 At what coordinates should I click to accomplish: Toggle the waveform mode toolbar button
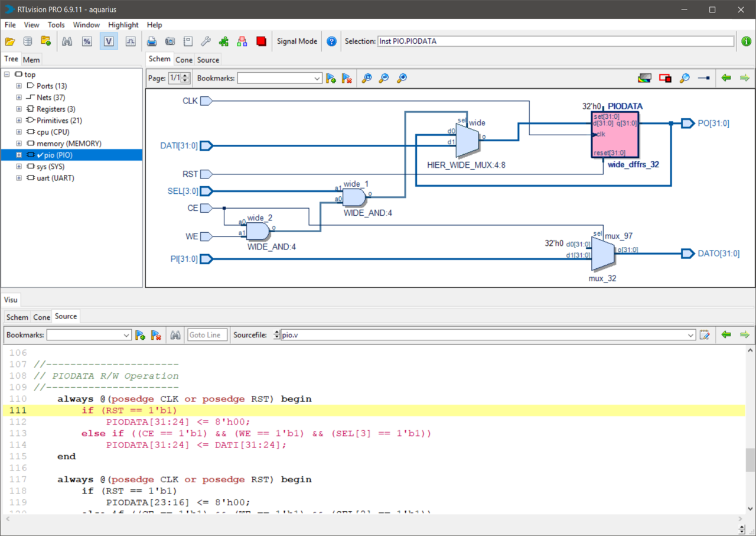coord(131,41)
